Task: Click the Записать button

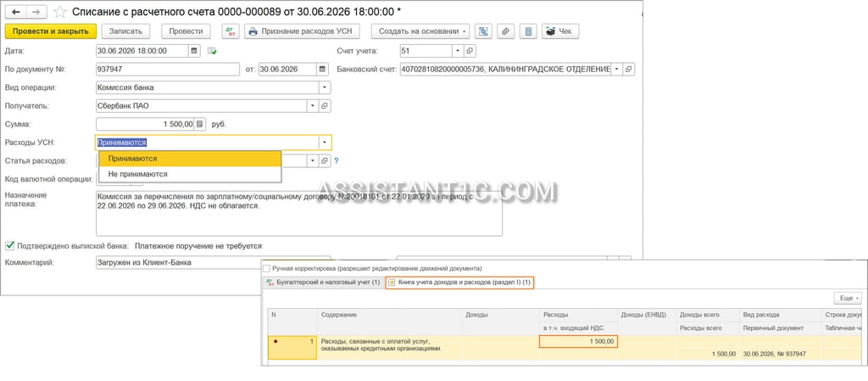Action: 125,31
